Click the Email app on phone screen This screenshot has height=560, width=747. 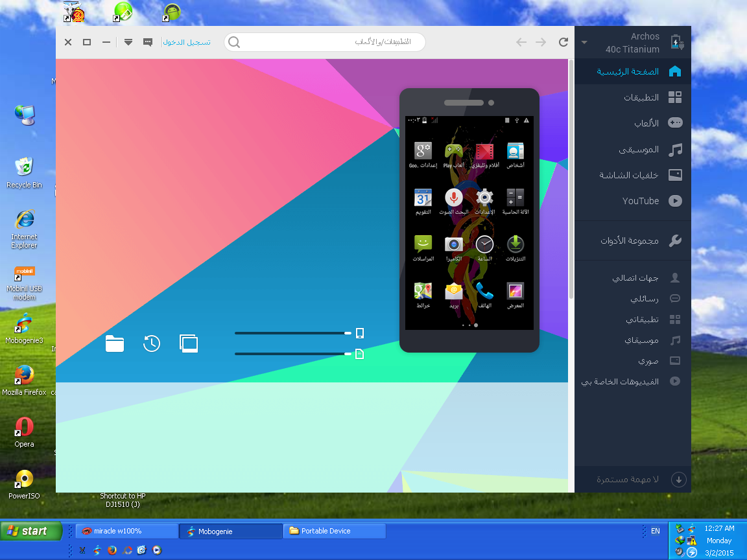click(x=453, y=296)
